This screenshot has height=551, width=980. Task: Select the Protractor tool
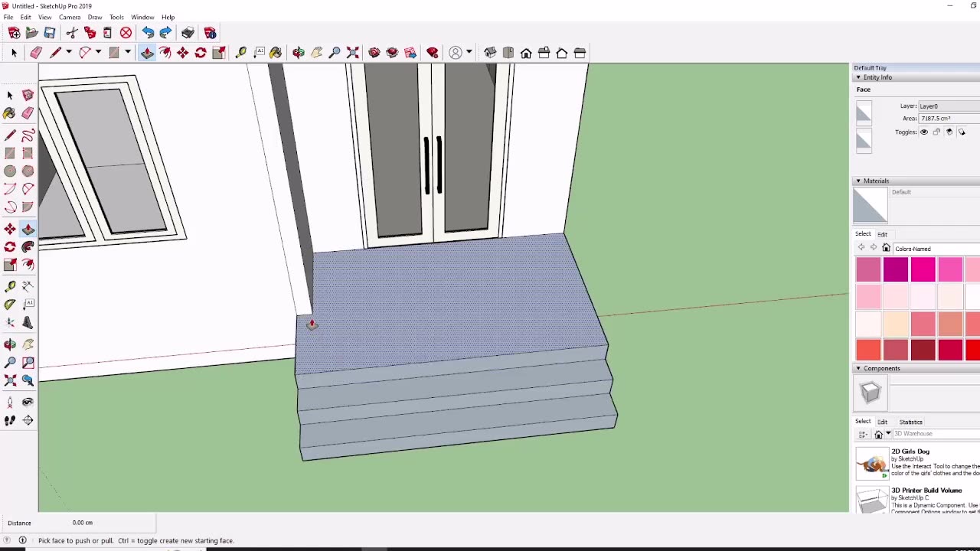point(10,304)
